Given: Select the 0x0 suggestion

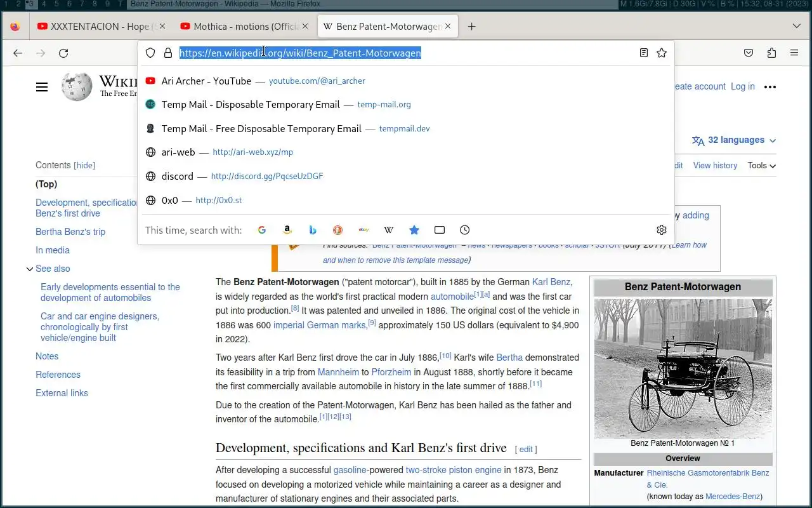Looking at the screenshot, I should [x=406, y=200].
